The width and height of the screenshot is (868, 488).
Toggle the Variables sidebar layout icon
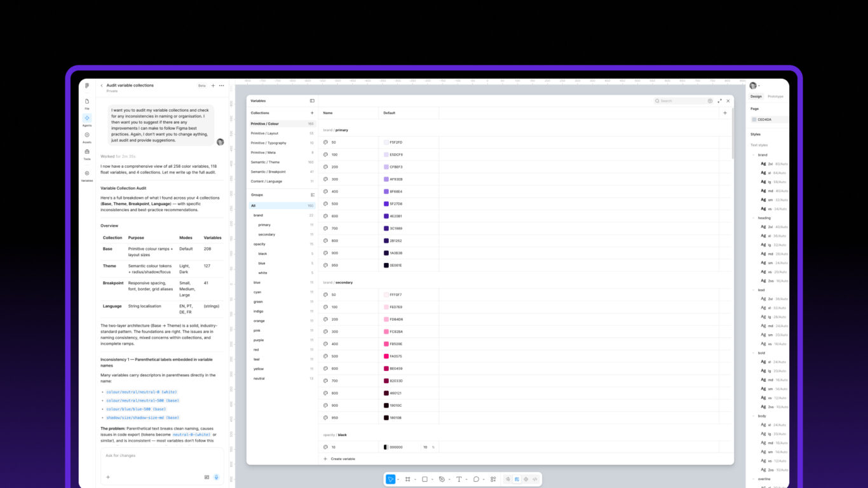(312, 100)
